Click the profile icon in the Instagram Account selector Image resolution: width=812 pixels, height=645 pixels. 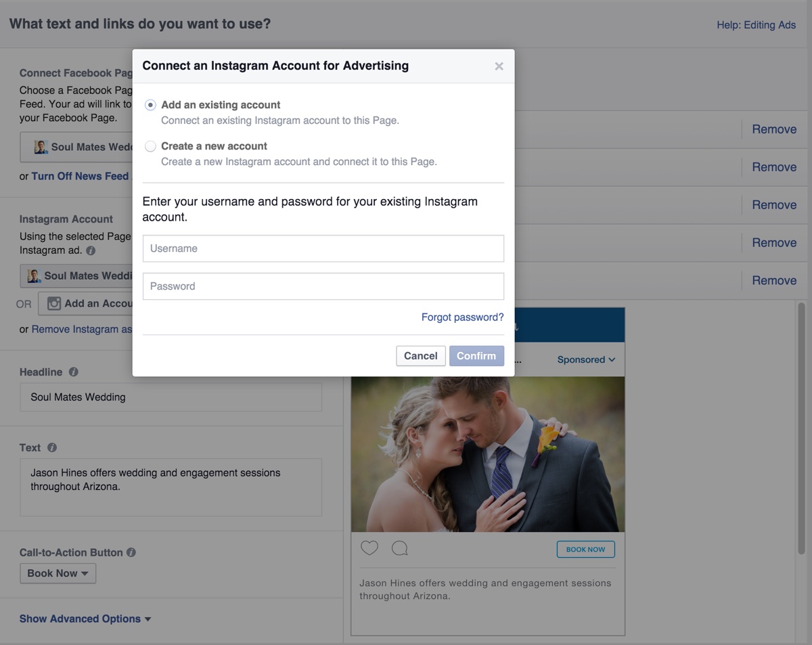pos(36,275)
